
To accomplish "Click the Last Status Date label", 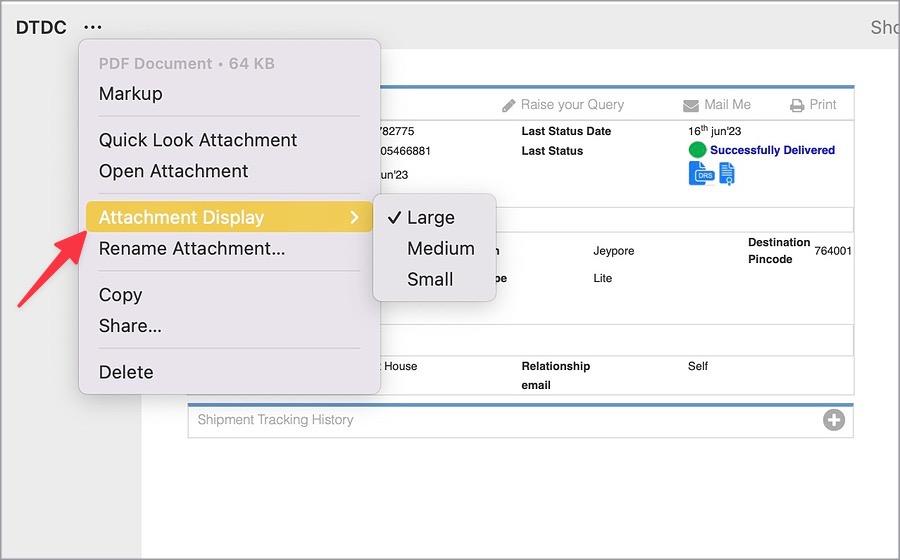I will [x=566, y=131].
